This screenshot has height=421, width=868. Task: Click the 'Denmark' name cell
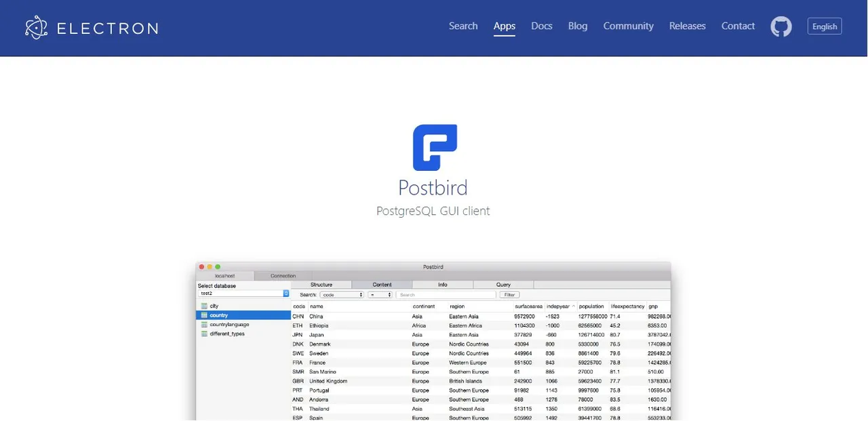pos(320,344)
